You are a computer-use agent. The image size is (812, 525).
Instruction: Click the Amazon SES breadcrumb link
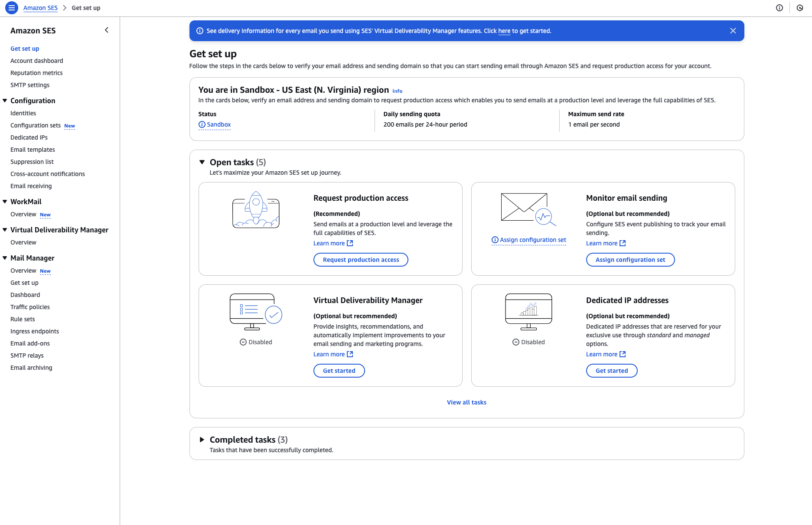[x=40, y=8]
